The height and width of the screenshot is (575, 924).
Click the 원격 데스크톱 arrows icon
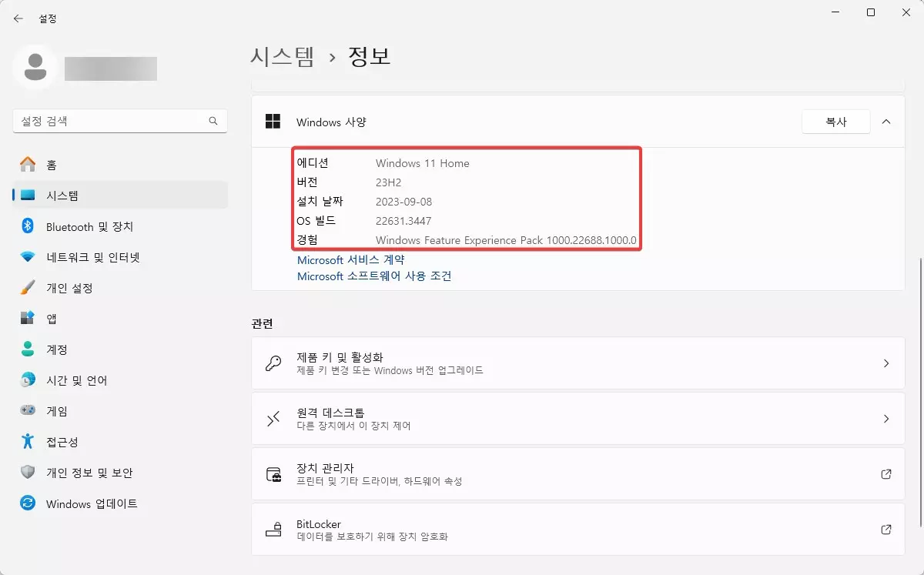coord(273,419)
